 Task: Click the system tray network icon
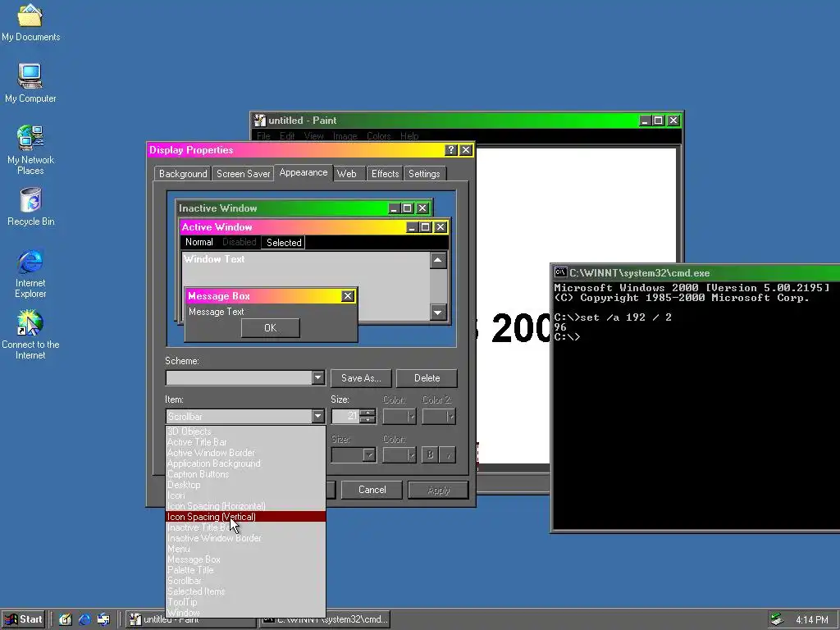(x=777, y=620)
